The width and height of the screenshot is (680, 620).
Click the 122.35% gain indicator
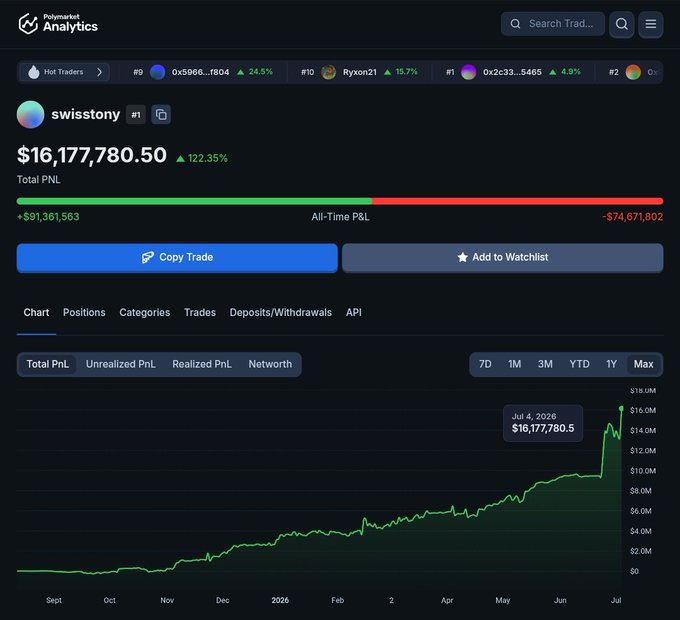coord(202,158)
